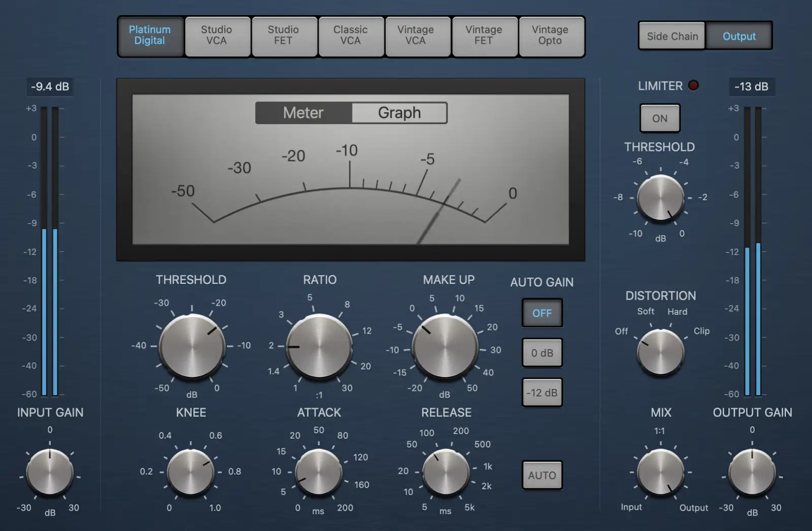Select the Vintage Opto compressor model

coord(550,36)
